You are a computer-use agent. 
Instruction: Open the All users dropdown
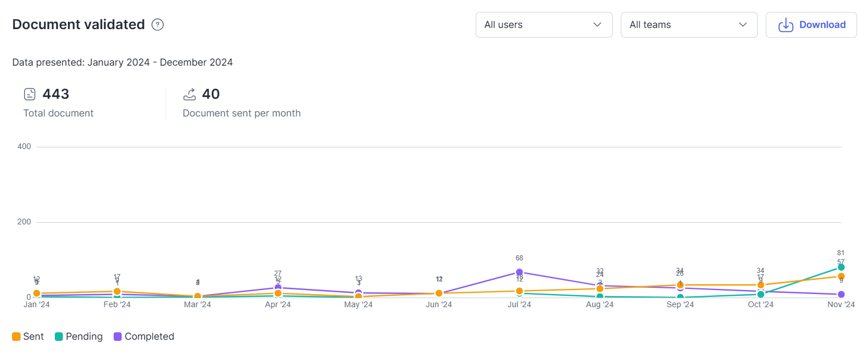pyautogui.click(x=543, y=25)
